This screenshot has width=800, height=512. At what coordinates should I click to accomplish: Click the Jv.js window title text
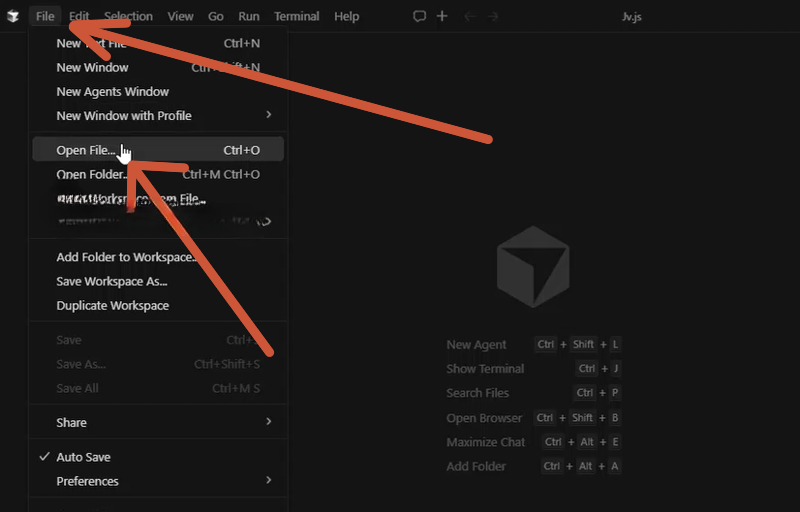click(x=632, y=16)
